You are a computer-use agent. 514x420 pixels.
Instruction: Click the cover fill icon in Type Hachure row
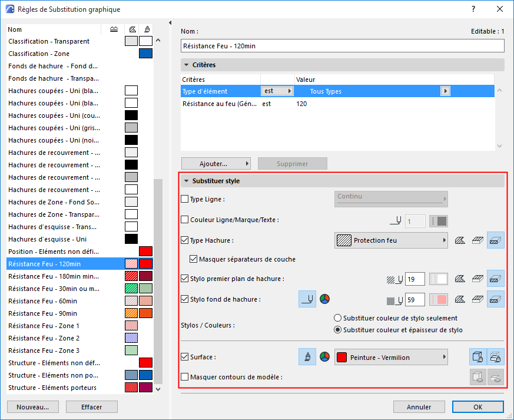[477, 240]
